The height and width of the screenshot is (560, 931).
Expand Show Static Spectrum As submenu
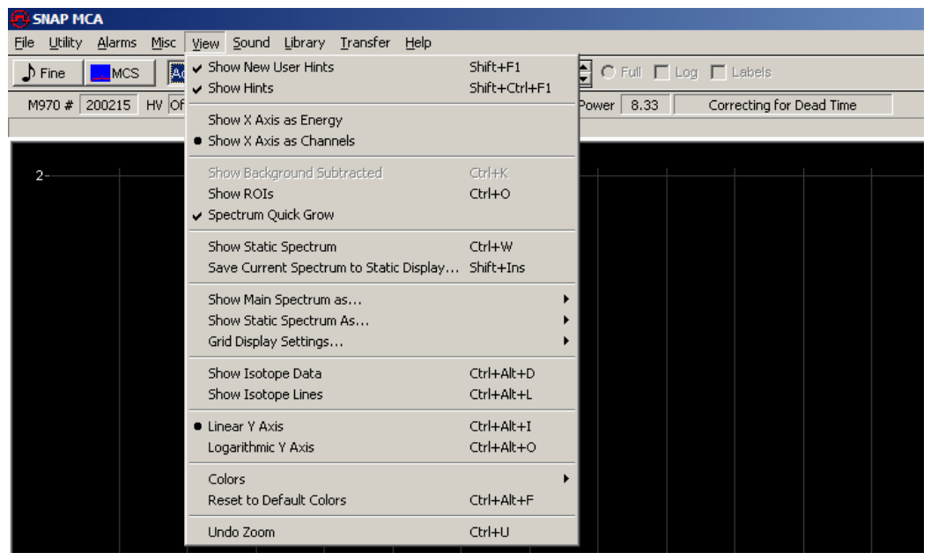[381, 321]
